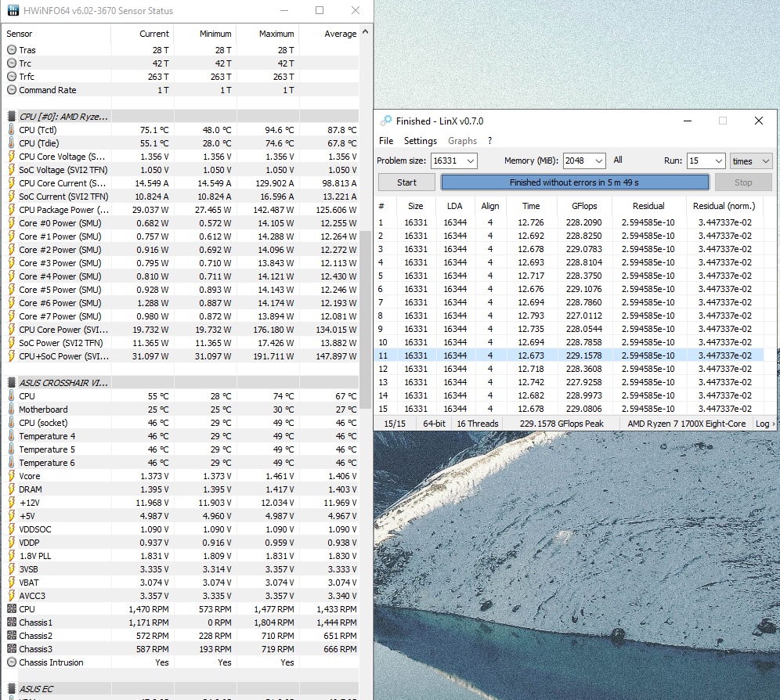
Task: Click the clock icon next to Command Rate
Action: [11, 90]
